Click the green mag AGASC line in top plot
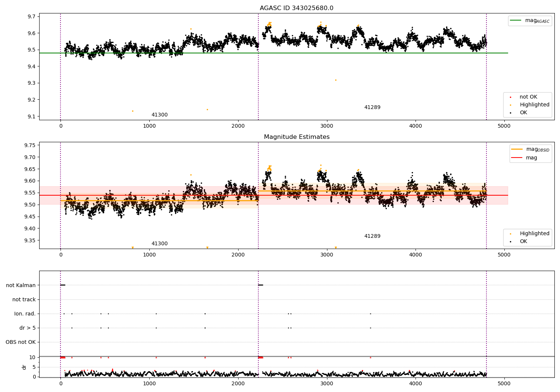Screen dimensions: 560x392 tap(273, 53)
